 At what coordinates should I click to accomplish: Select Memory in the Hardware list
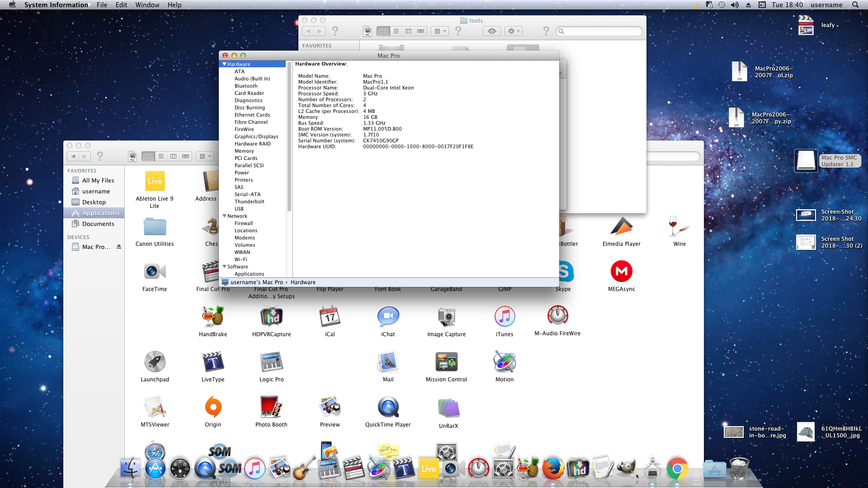tap(244, 151)
